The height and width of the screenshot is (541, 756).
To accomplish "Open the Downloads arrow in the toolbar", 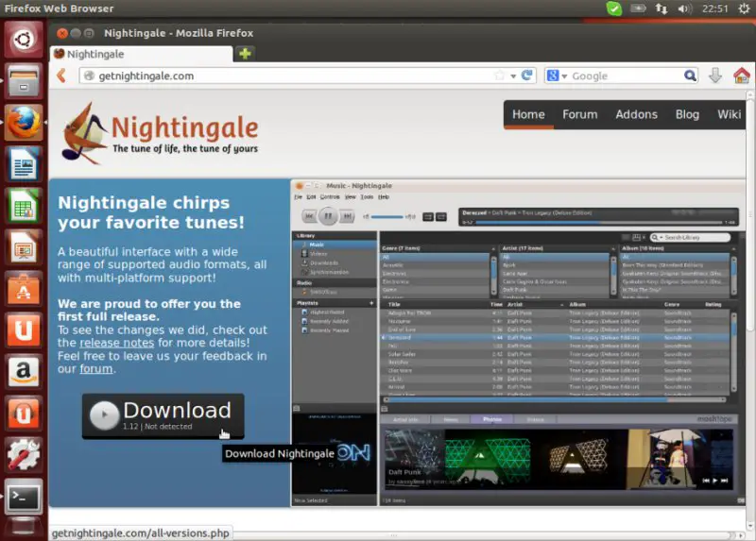I will click(x=715, y=76).
